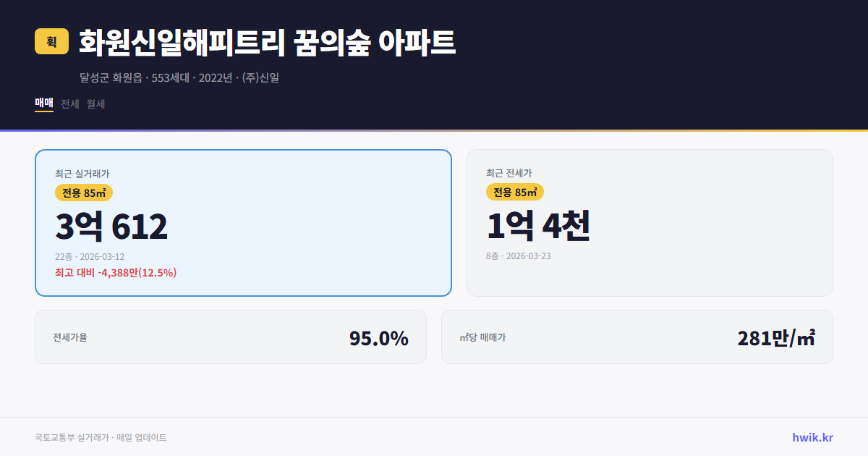Image resolution: width=868 pixels, height=456 pixels.
Task: Click the 전세가율 95.0% card
Action: point(230,337)
